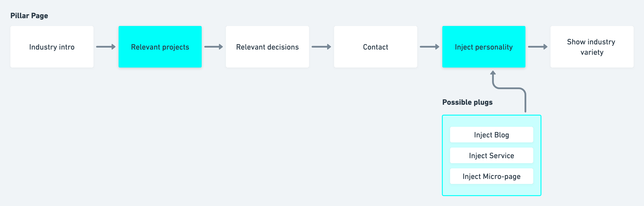Click the Show industry variety box
This screenshot has width=644, height=206.
point(592,47)
